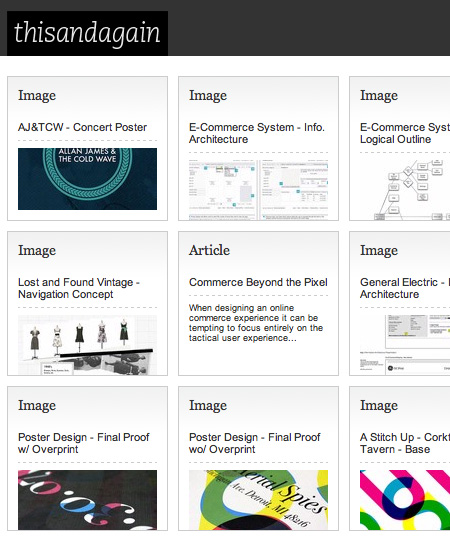
Task: Click Image label above E-Commerce Info. Architecture
Action: click(208, 96)
